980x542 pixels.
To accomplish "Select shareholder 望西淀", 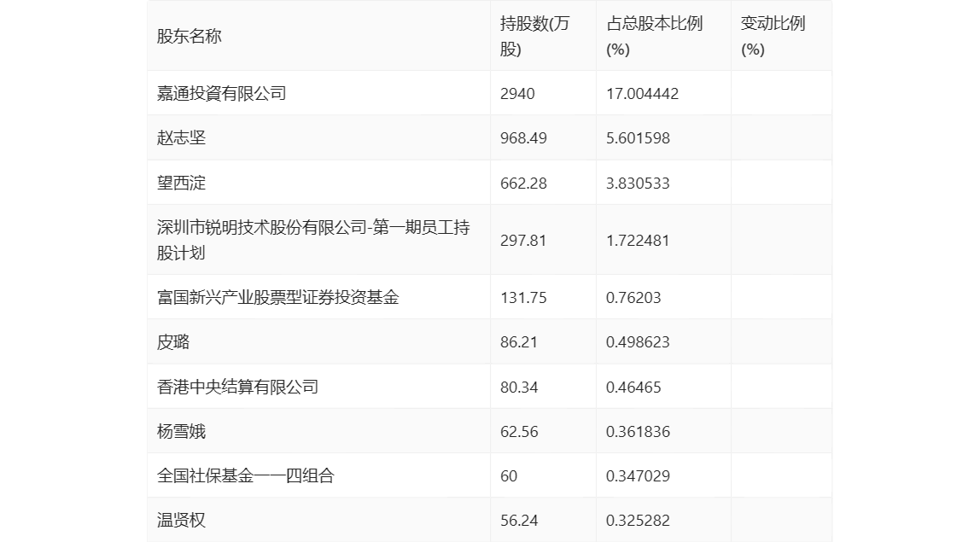I will [181, 183].
